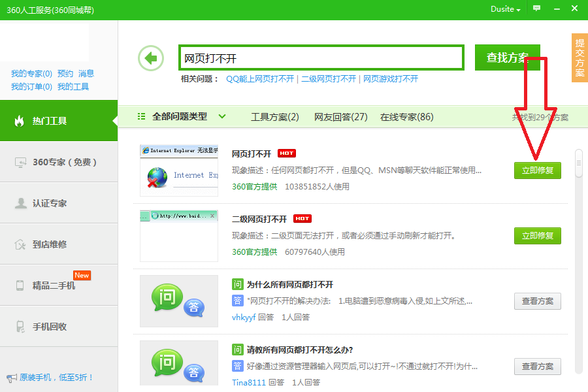This screenshot has width=588, height=392.
Task: Click the phone icon beside 精品二手机
Action: [20, 286]
